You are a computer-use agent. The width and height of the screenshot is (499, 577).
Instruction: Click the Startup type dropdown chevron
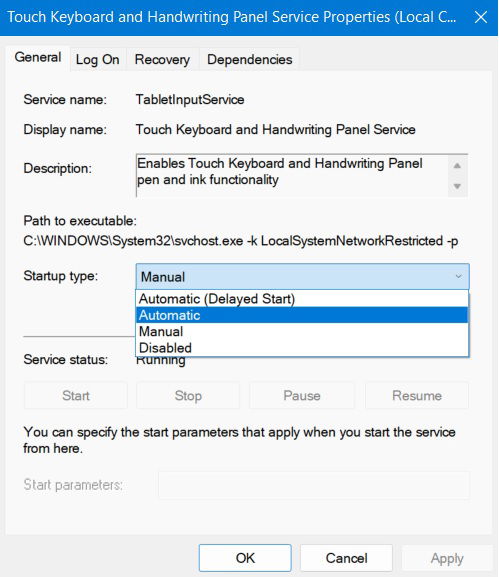tap(458, 276)
